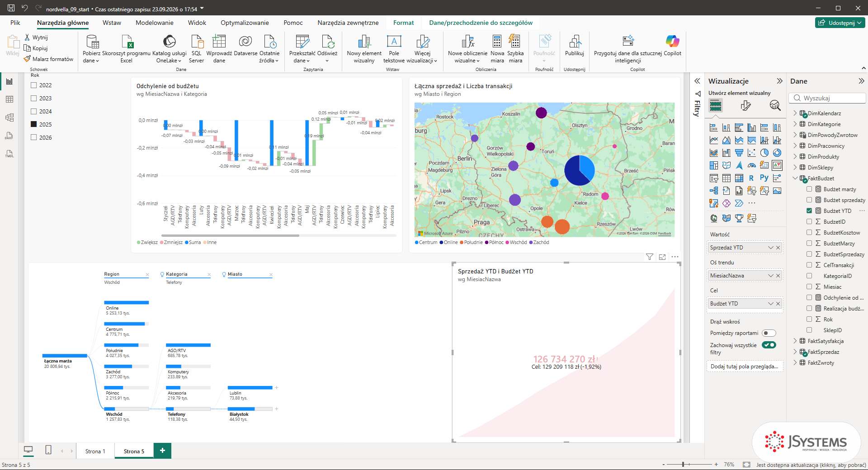The image size is (868, 470).
Task: Click the Udostępnij share button
Action: pos(840,23)
